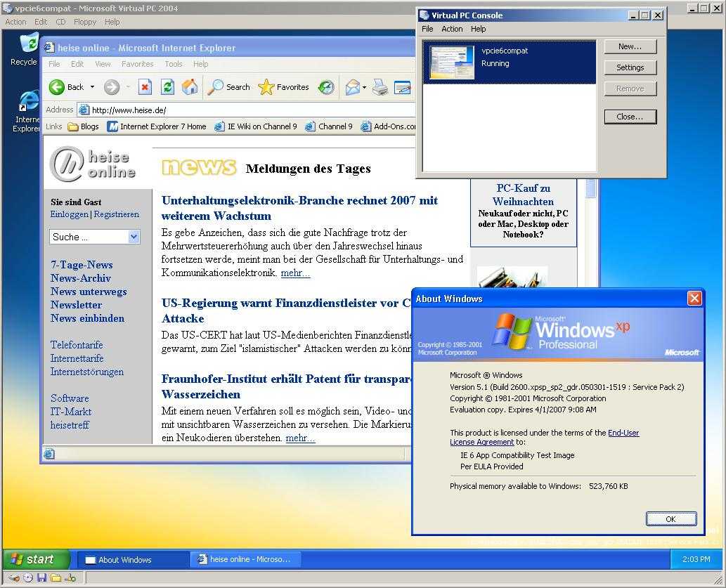Close the About Windows dialog
The image size is (726, 588).
[694, 299]
